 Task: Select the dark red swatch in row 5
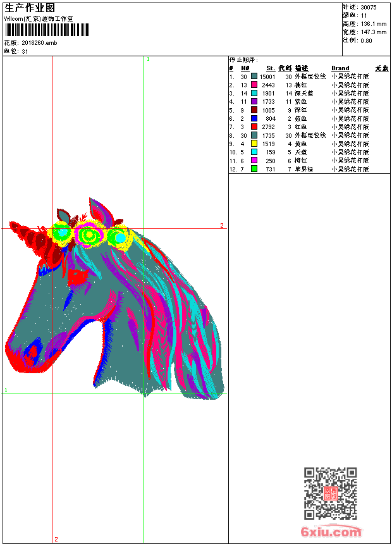pos(254,110)
